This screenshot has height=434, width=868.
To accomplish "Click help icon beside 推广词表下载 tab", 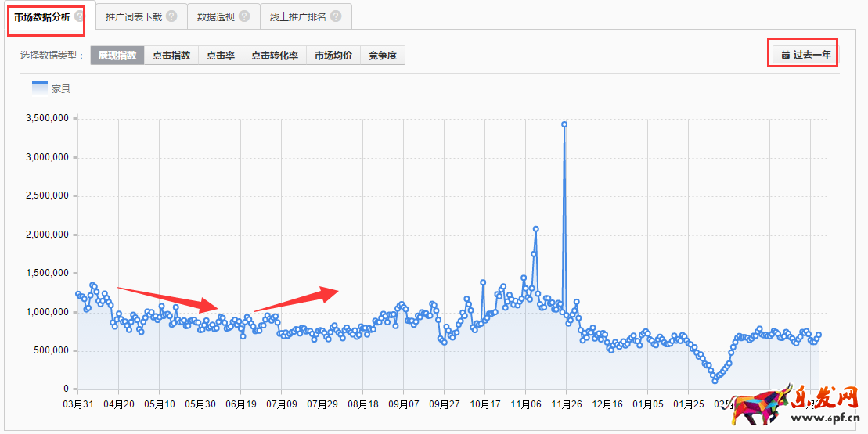I will click(171, 16).
